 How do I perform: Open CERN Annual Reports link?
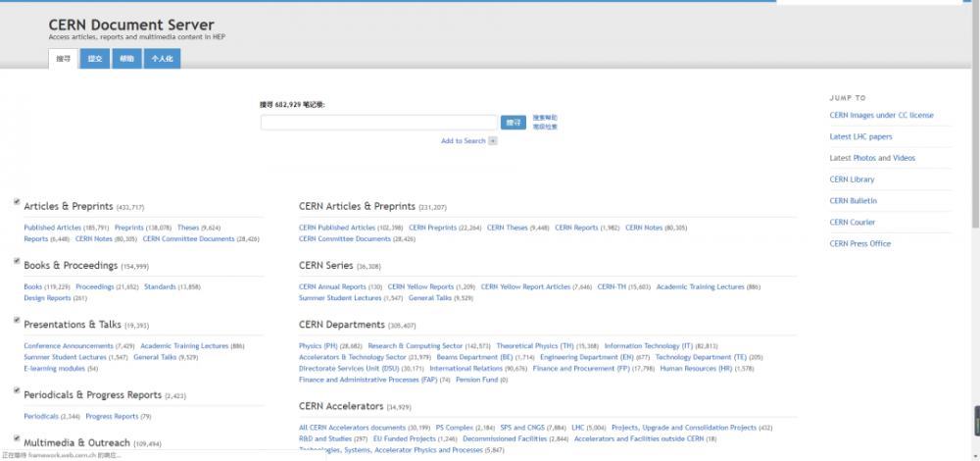(x=332, y=287)
